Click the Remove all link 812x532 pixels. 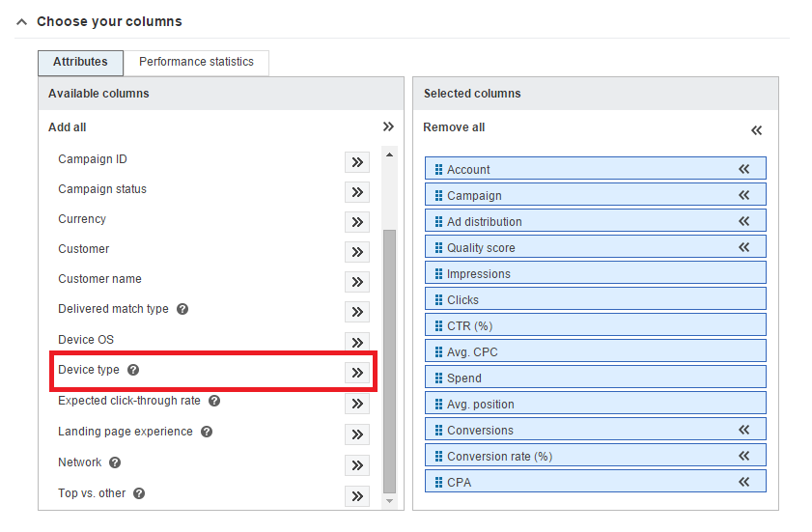pos(454,127)
